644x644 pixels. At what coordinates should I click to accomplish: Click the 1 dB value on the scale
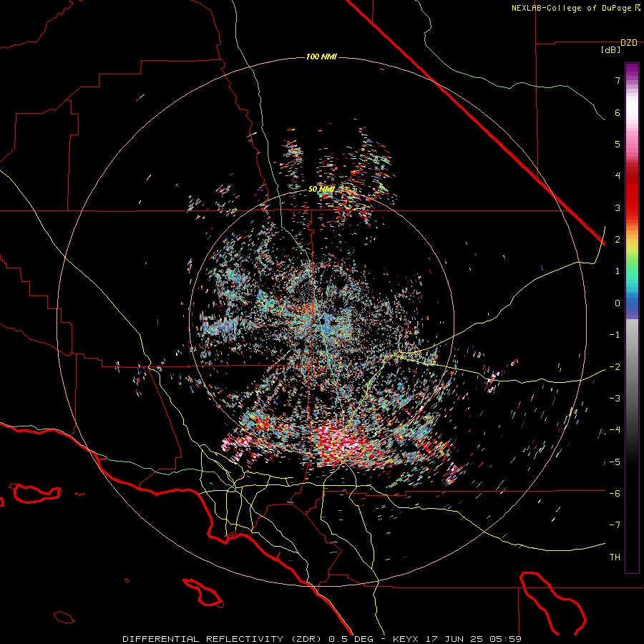[x=618, y=271]
